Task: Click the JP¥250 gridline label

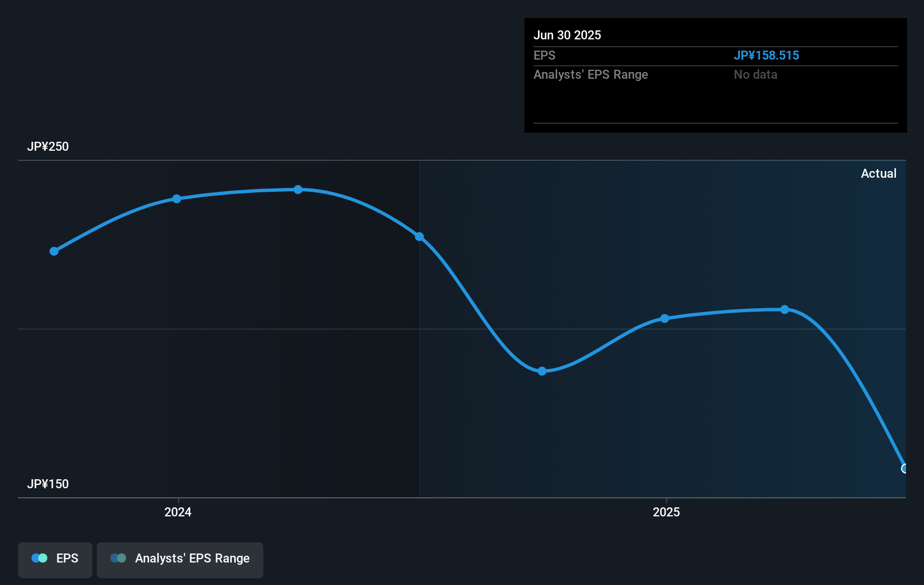Action: pos(48,146)
